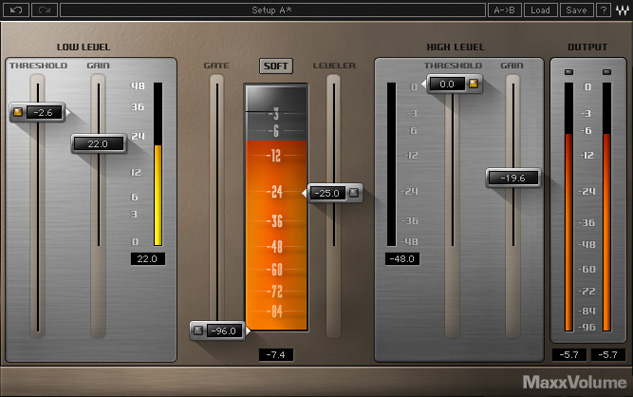
Task: Open the Waves logo icon
Action: click(622, 10)
